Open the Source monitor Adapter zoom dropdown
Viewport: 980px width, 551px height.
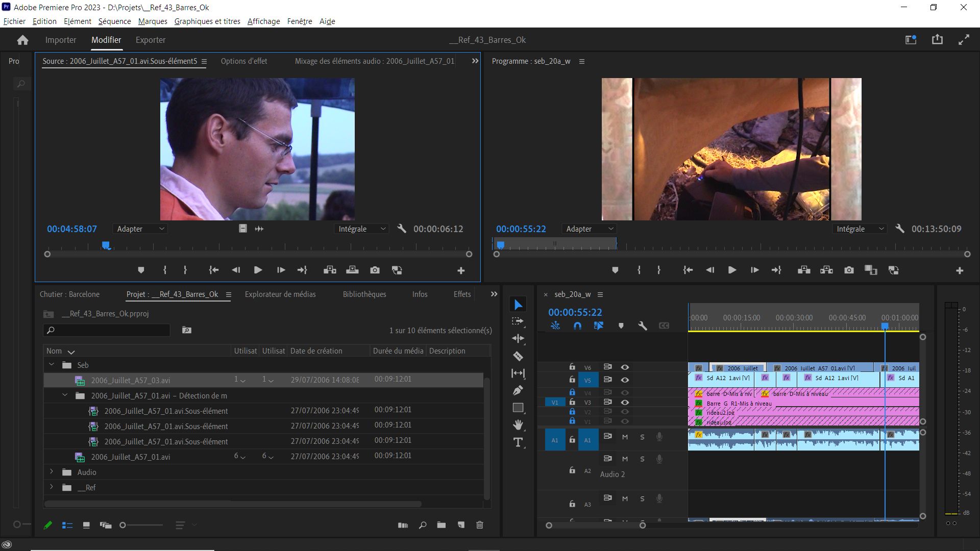pyautogui.click(x=140, y=229)
